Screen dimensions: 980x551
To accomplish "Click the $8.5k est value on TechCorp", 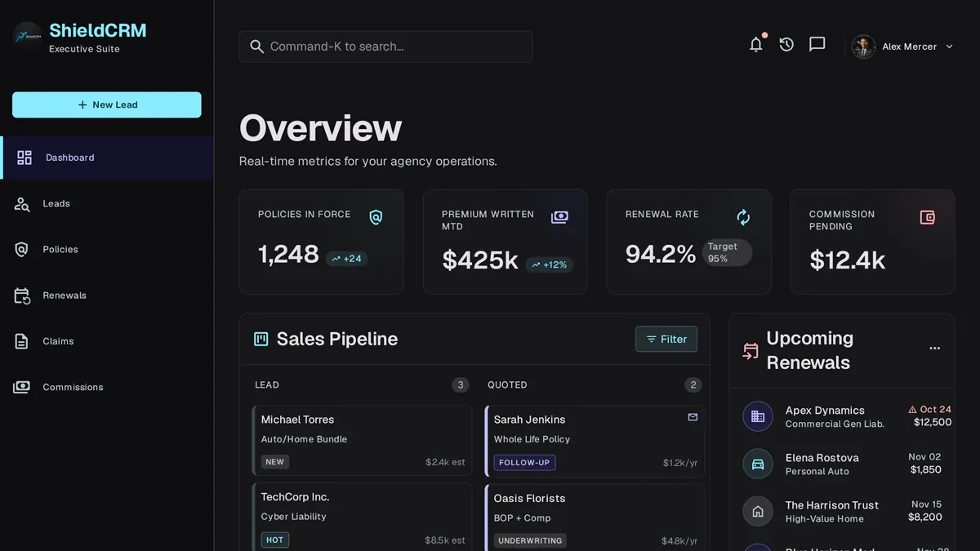I will pos(445,540).
